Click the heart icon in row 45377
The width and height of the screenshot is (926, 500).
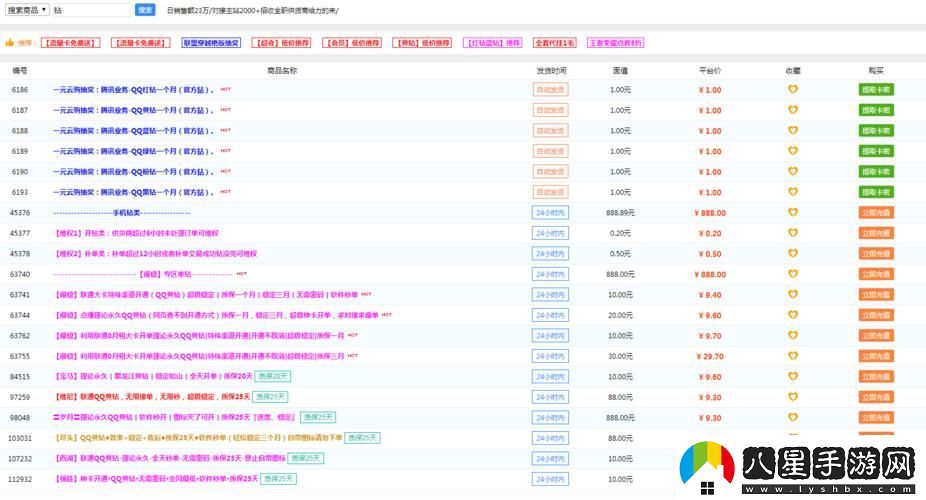click(793, 233)
